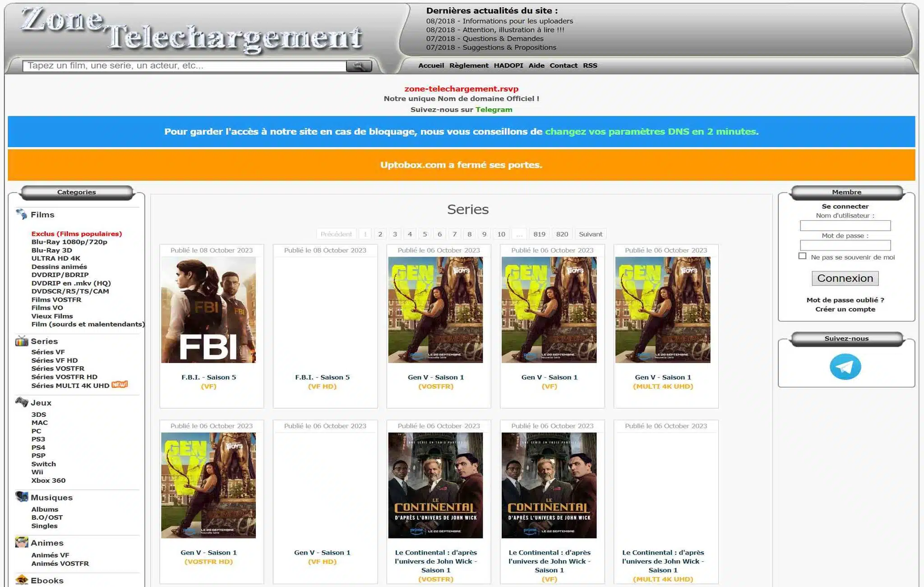
Task: Click the Mot de passe field
Action: 845,245
